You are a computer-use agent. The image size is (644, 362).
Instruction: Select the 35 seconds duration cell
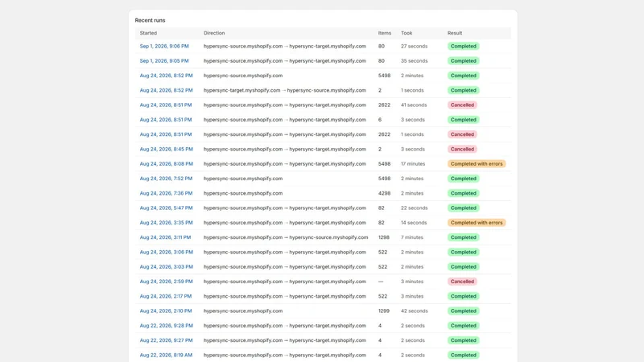(x=414, y=61)
